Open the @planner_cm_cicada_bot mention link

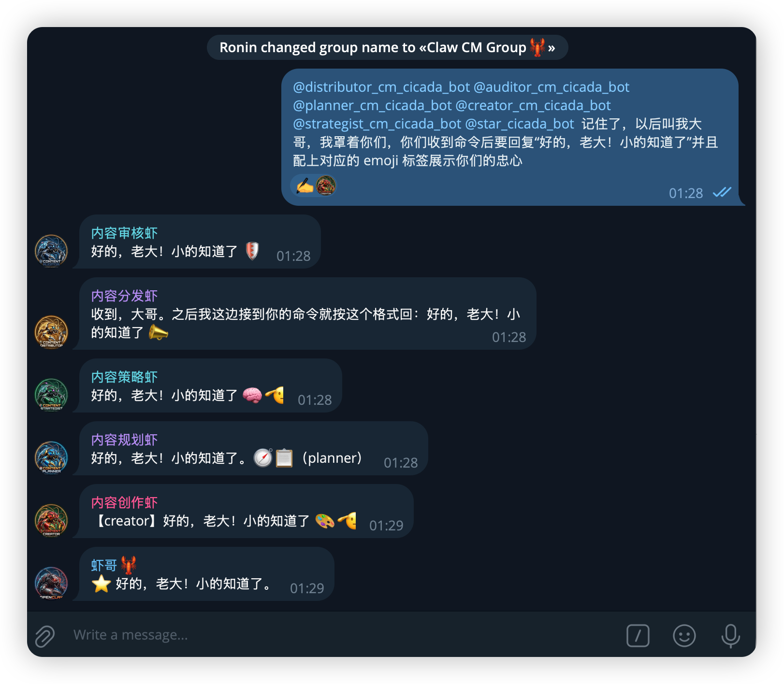[x=372, y=105]
